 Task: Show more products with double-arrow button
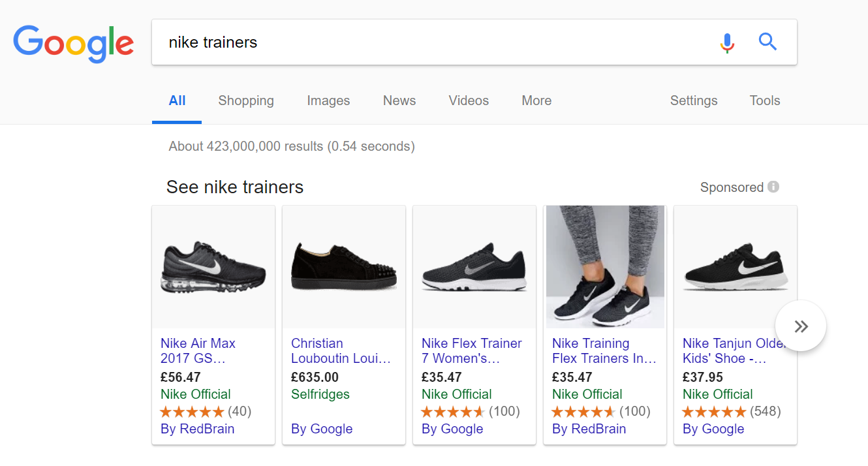click(801, 326)
